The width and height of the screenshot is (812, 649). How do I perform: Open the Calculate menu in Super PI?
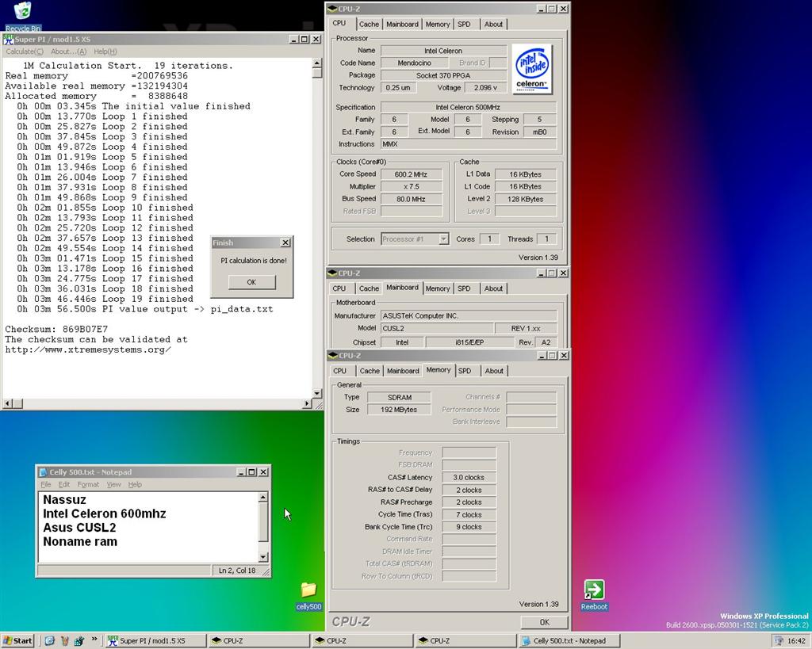tap(25, 52)
